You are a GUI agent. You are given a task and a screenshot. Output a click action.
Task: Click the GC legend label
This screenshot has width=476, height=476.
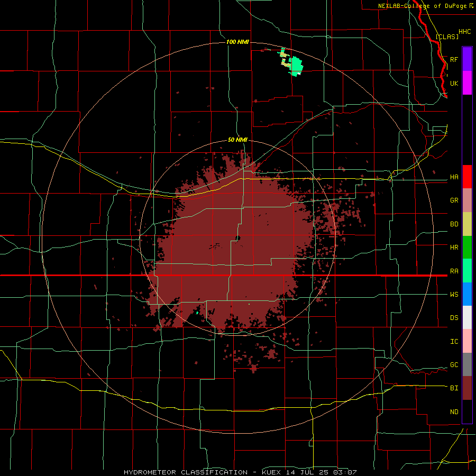454,365
